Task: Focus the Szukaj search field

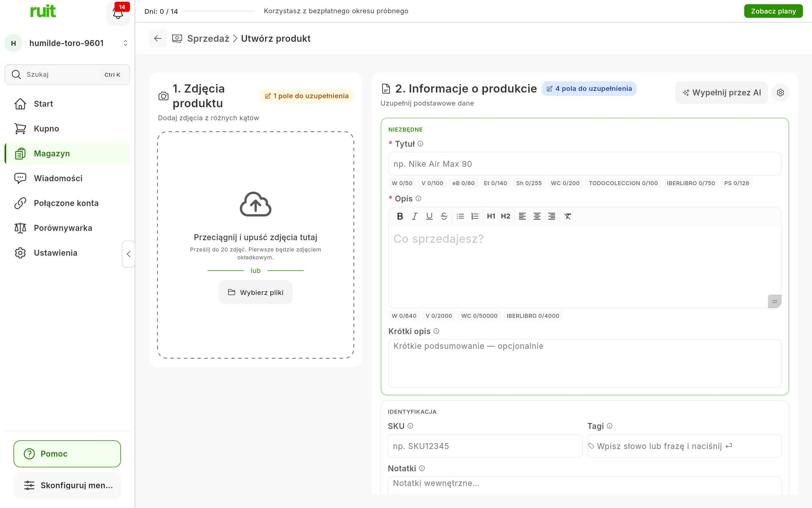Action: (67, 75)
